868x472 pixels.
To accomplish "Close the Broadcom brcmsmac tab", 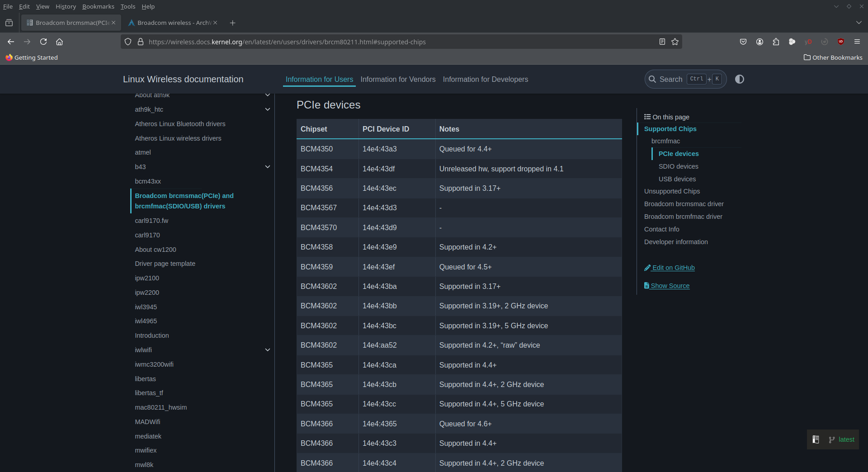I will (x=113, y=23).
